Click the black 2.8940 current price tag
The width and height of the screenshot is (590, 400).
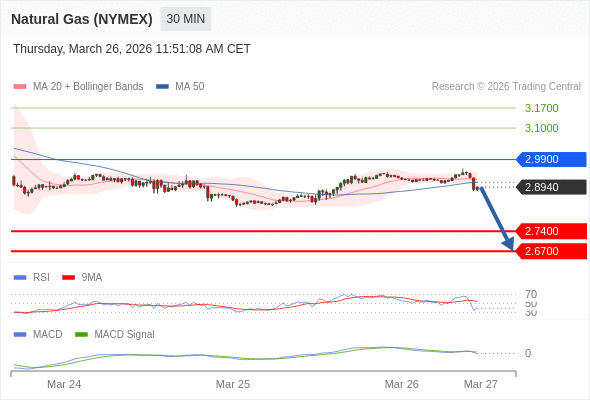coord(551,187)
